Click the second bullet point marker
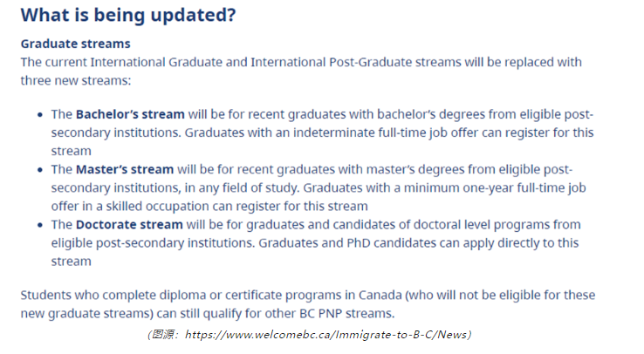 pyautogui.click(x=40, y=170)
